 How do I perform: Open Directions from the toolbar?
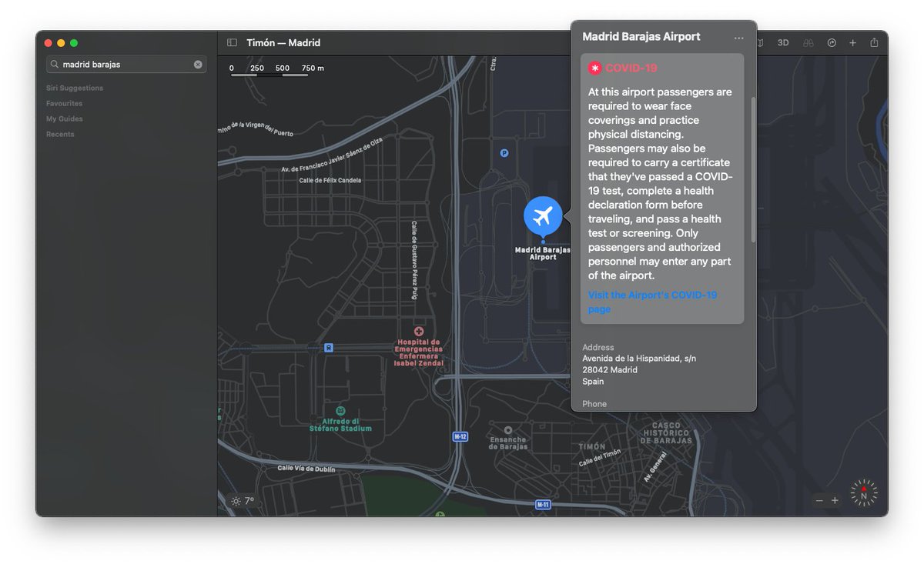click(832, 43)
